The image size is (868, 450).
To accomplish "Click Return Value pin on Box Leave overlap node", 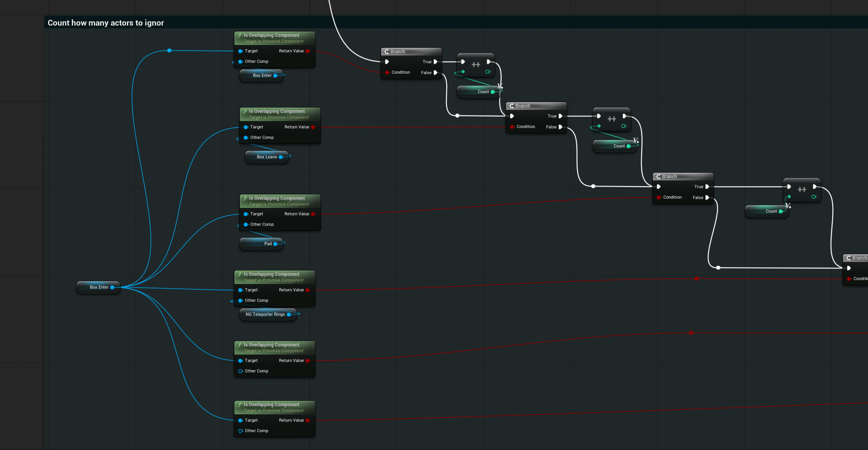I will 313,127.
